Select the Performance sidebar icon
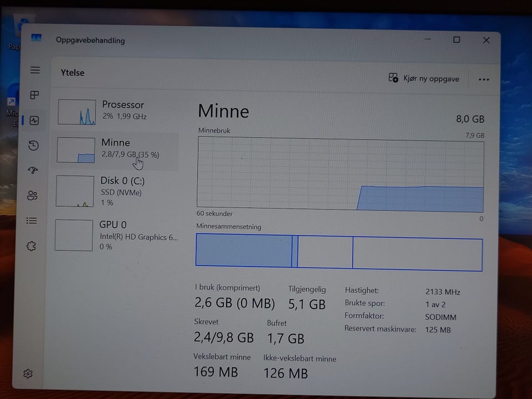 click(34, 120)
